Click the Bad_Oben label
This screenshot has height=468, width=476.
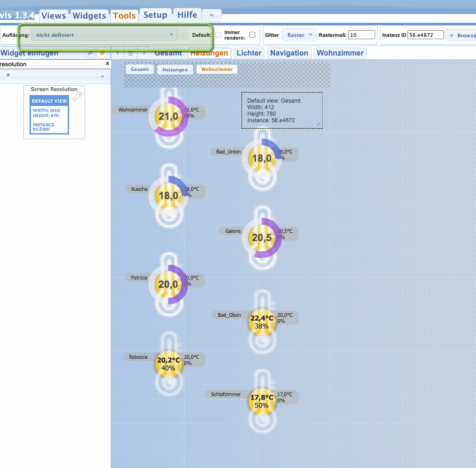click(x=229, y=315)
